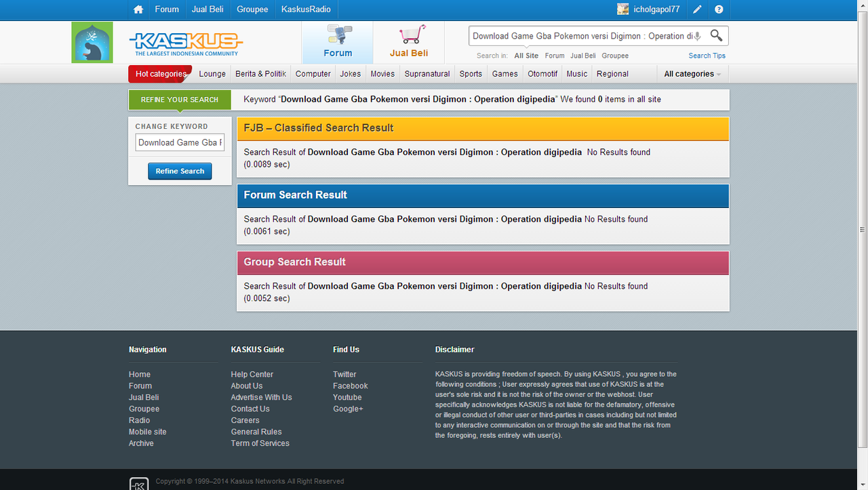
Task: Open the Sports category
Action: [471, 74]
